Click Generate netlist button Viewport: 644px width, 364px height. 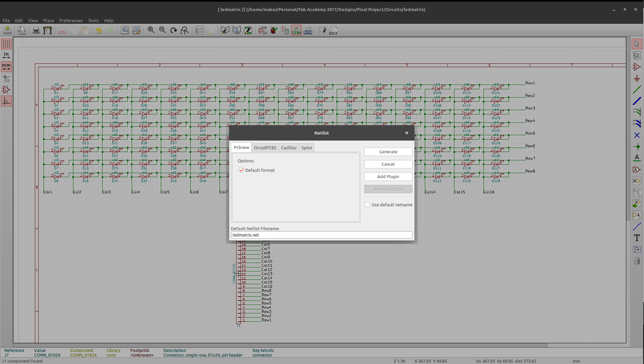(x=388, y=152)
